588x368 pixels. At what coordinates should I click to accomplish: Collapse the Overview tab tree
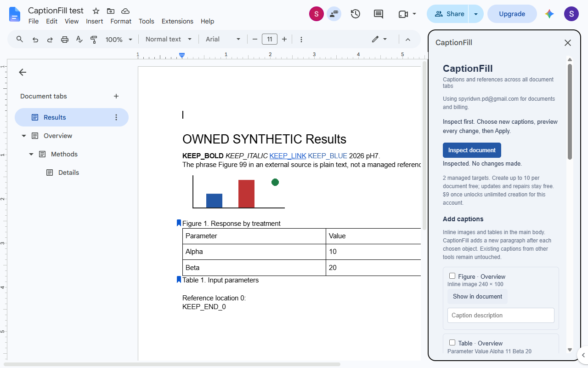tap(24, 136)
